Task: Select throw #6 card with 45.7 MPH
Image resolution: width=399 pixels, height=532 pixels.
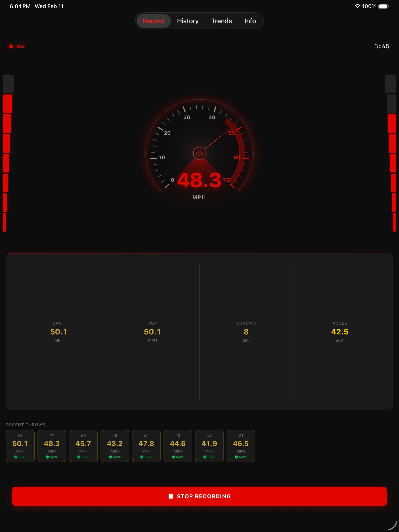Action: click(x=83, y=446)
